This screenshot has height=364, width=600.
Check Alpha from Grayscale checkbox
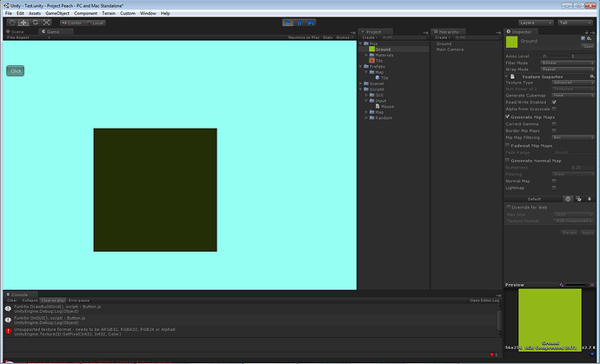[x=554, y=109]
